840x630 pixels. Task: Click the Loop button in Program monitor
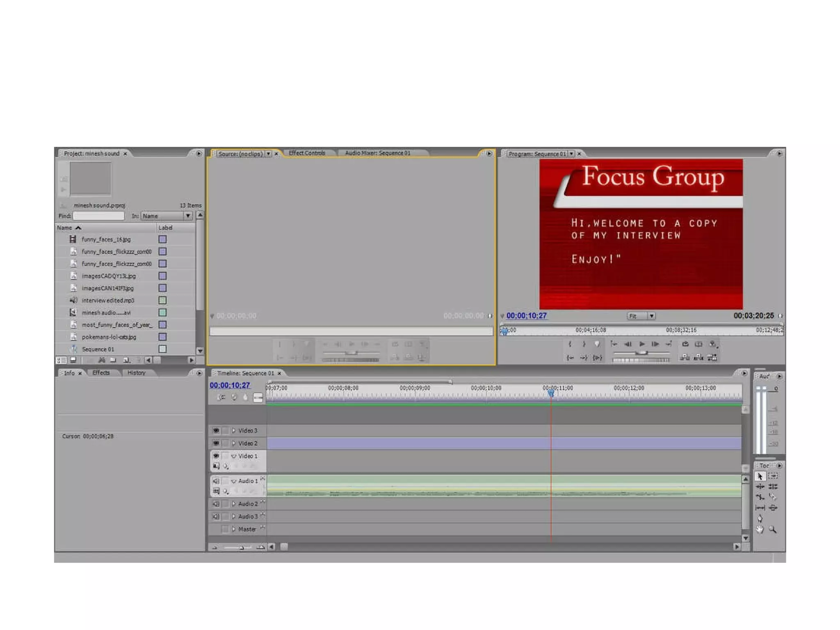coord(685,344)
